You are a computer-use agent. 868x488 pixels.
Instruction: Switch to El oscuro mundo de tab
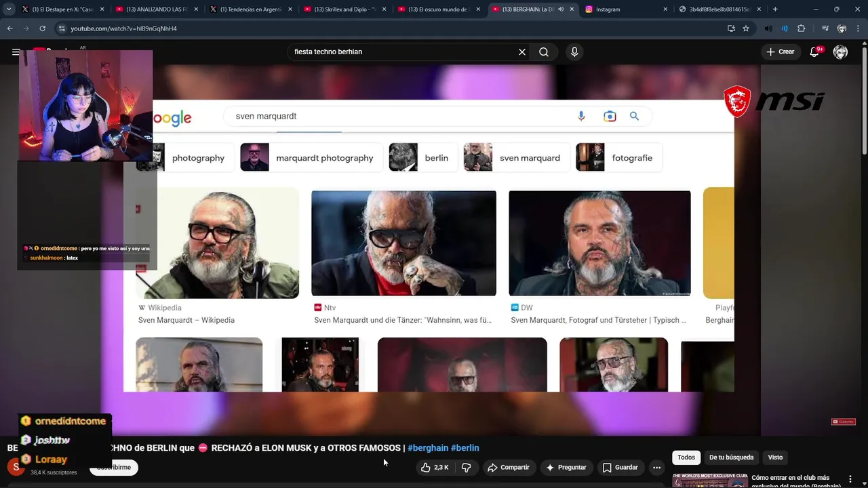coord(439,9)
